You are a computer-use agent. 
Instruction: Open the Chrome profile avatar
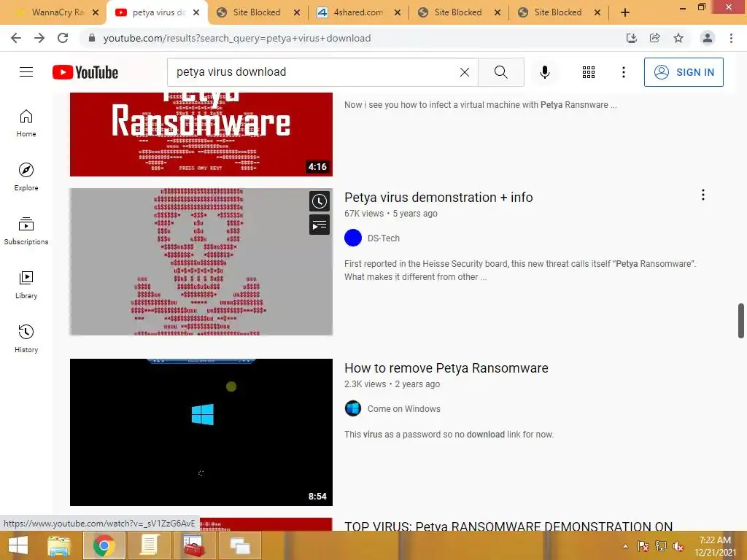[x=708, y=38]
